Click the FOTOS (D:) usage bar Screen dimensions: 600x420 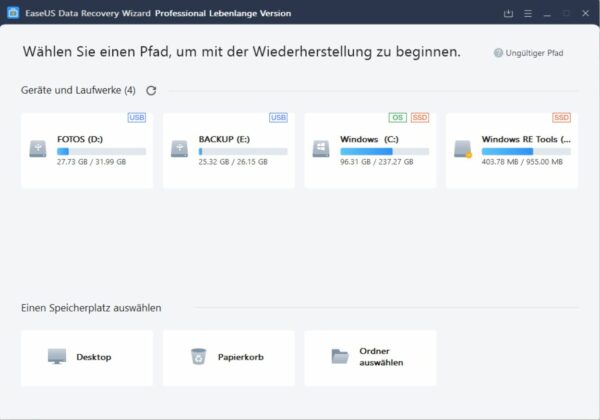click(x=101, y=151)
